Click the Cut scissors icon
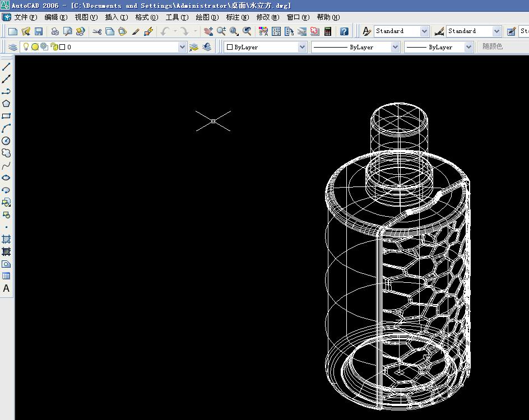529x420 pixels. pos(97,31)
